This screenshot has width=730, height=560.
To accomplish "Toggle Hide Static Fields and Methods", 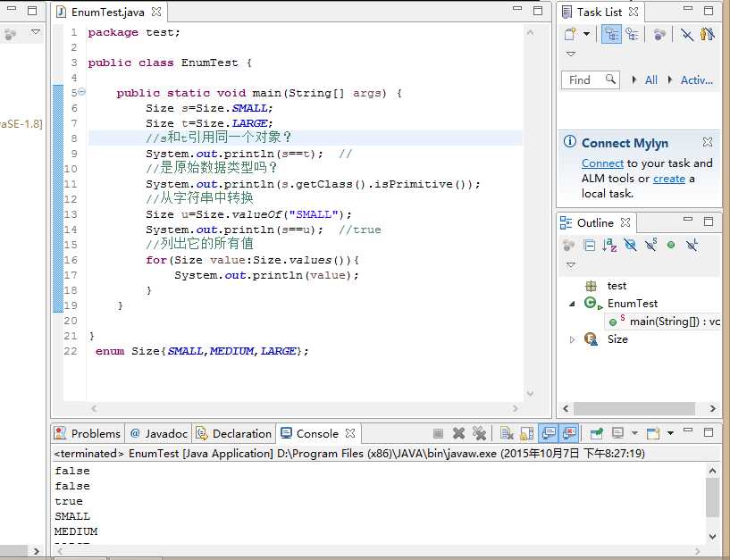I will (650, 245).
